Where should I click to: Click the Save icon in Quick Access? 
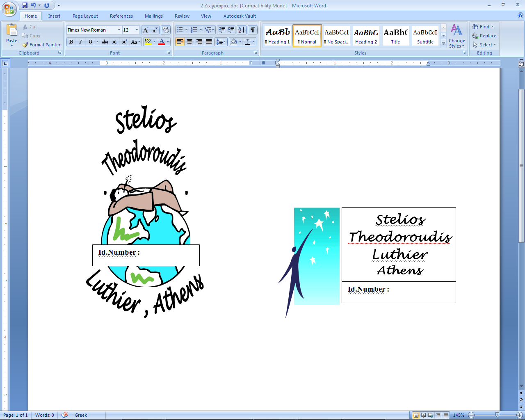(x=25, y=5)
